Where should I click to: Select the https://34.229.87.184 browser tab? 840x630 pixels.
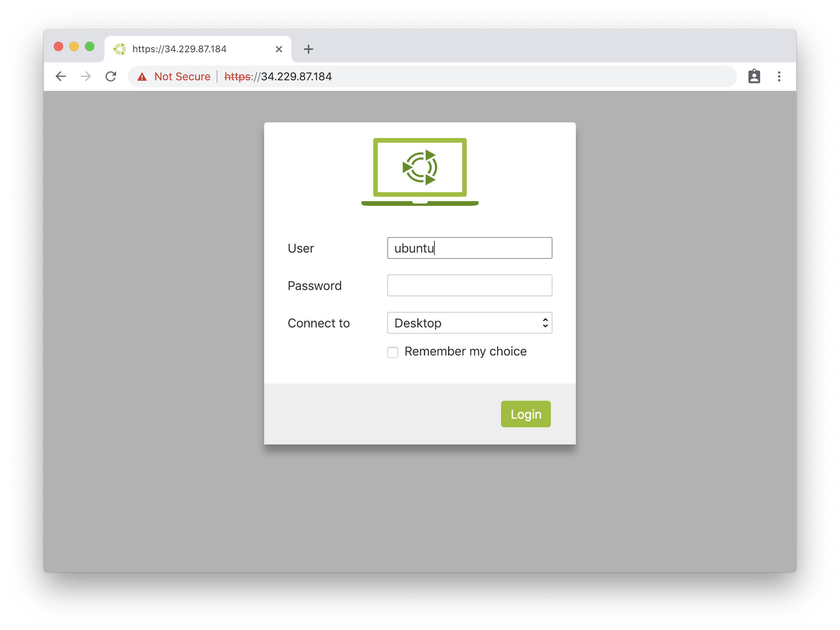(x=198, y=49)
